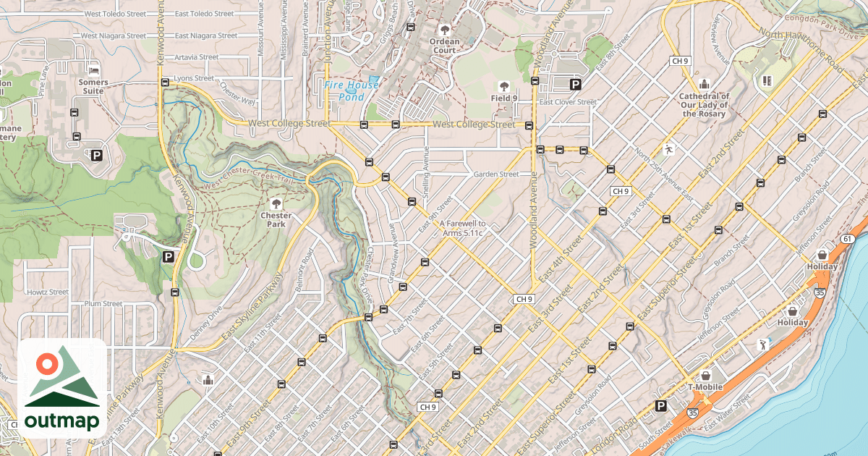Click the Howtz Street label
The width and height of the screenshot is (868, 456).
(47, 292)
